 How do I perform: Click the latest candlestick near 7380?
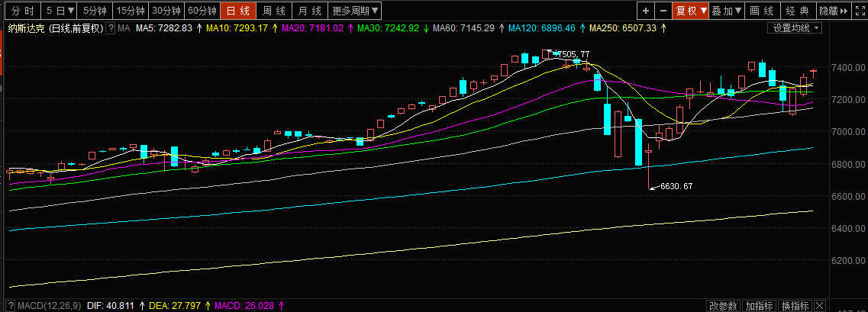814,71
